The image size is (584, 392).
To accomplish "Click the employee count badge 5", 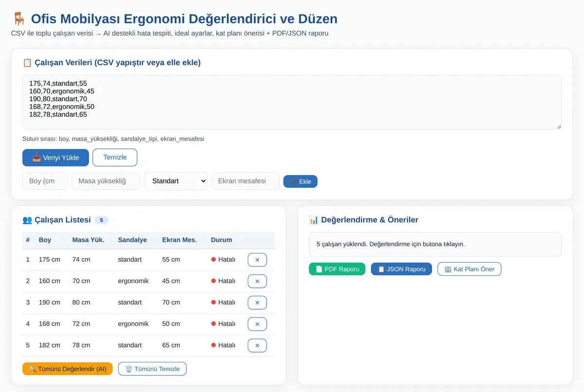I will click(101, 220).
